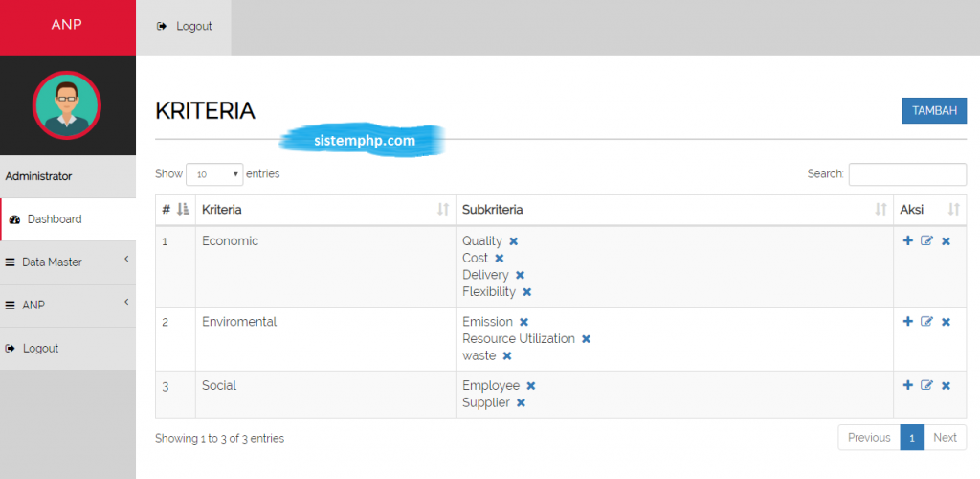Viewport: 980px width, 479px height.
Task: Add a subkriteria to Enviromental row
Action: point(907,322)
